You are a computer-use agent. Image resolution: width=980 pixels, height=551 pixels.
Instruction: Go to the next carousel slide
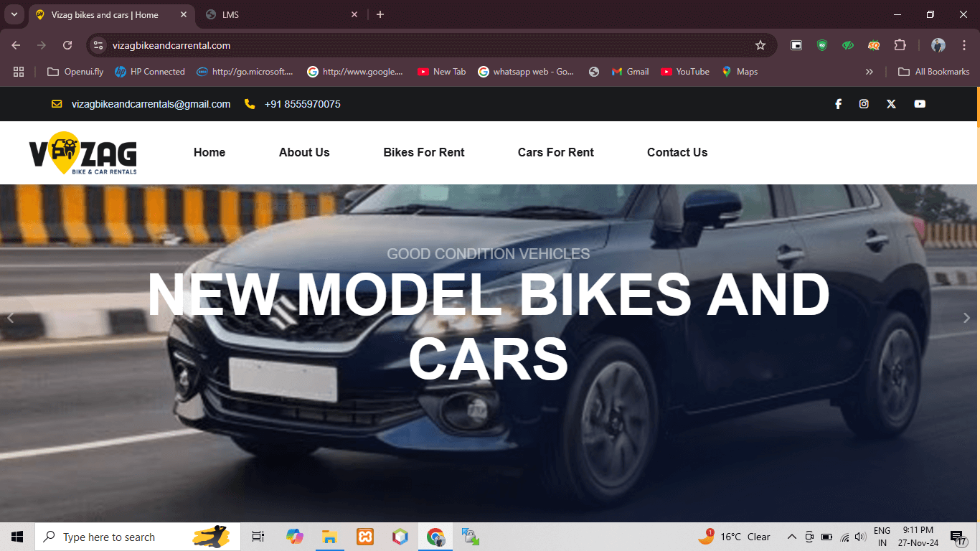point(966,318)
